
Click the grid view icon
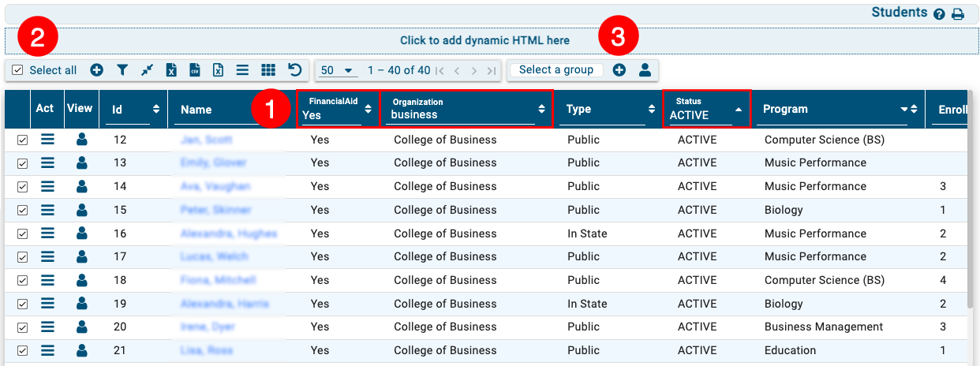tap(267, 70)
